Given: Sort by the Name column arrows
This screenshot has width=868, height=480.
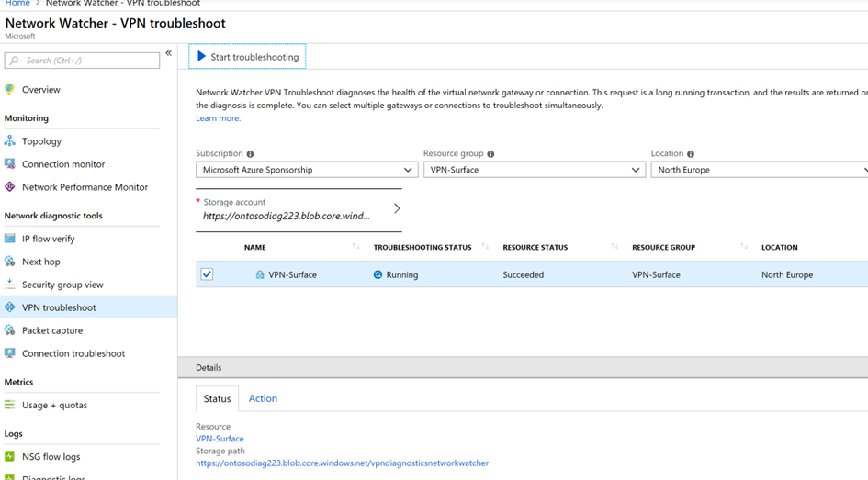Looking at the screenshot, I should click(356, 246).
